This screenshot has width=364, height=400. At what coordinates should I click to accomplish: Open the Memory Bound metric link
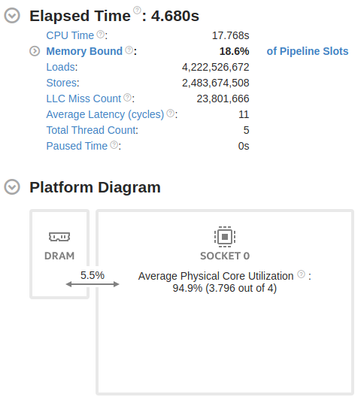[84, 51]
